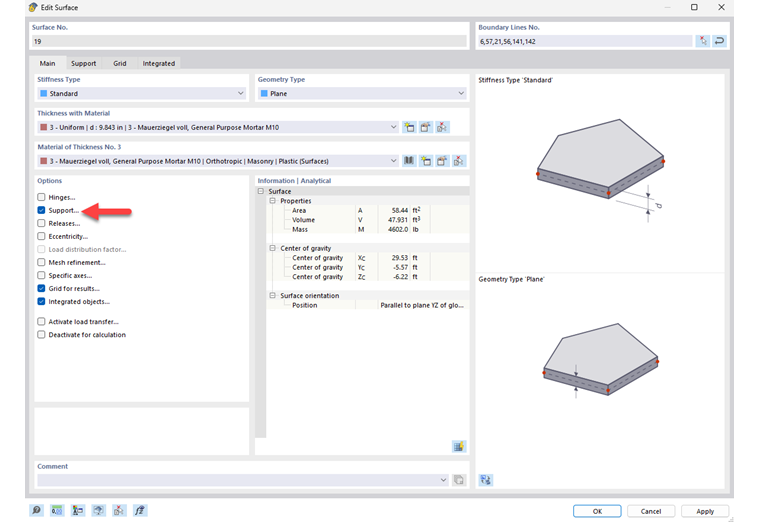Collapse Center of gravity node
The width and height of the screenshot is (760, 522).
tap(272, 248)
